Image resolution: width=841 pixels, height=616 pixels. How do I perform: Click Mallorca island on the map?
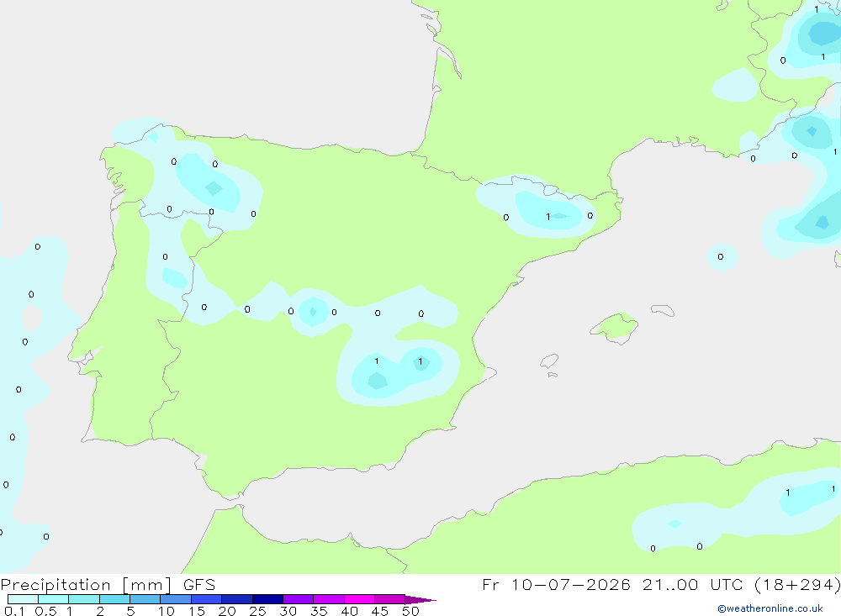615,327
